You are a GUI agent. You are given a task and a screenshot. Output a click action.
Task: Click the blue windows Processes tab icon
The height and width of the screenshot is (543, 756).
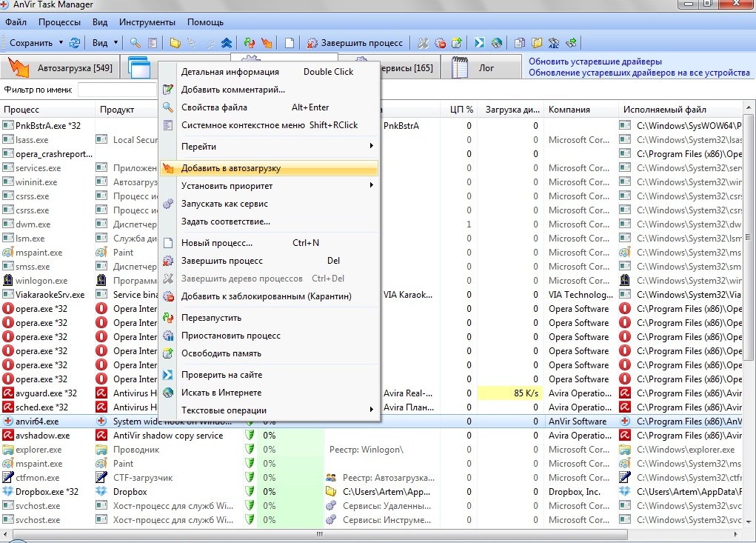click(139, 67)
